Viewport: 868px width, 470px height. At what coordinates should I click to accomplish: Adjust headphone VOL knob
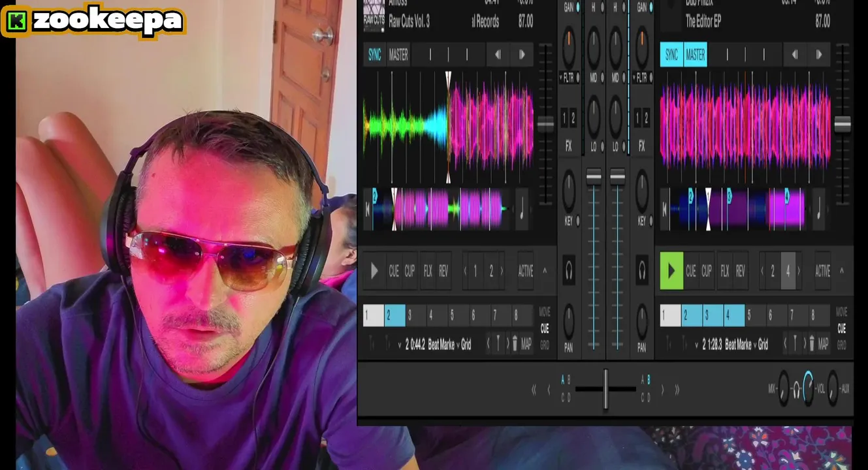point(808,388)
